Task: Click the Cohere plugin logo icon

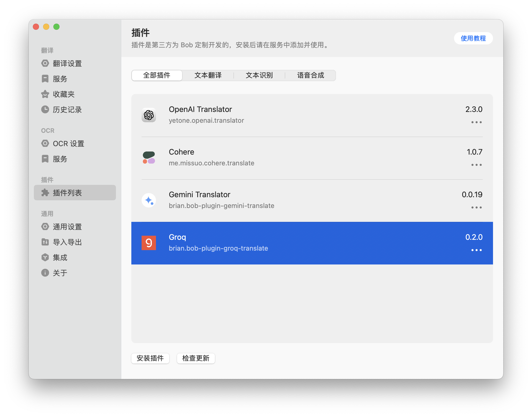Action: (149, 158)
